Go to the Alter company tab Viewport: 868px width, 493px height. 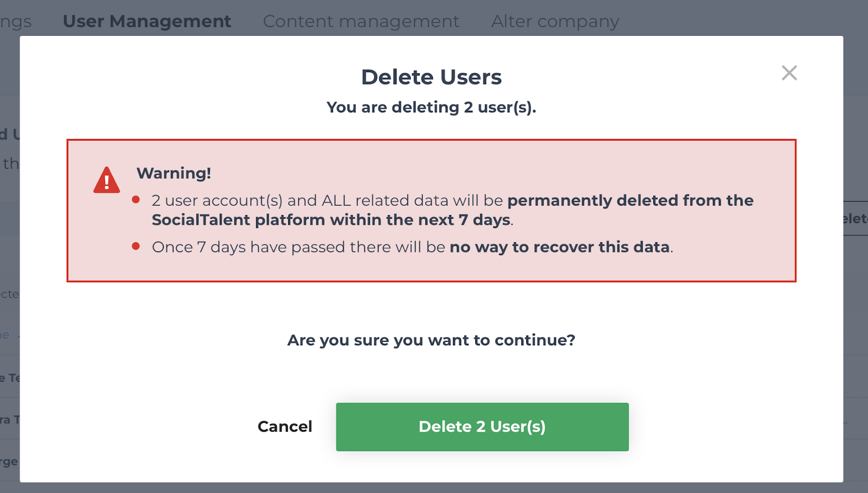tap(555, 21)
